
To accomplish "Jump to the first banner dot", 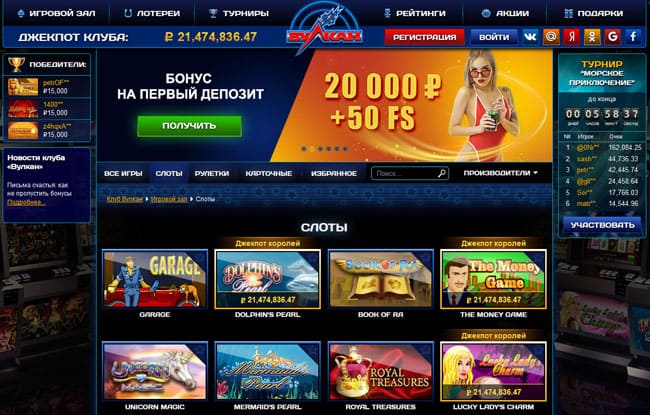I will coord(304,149).
